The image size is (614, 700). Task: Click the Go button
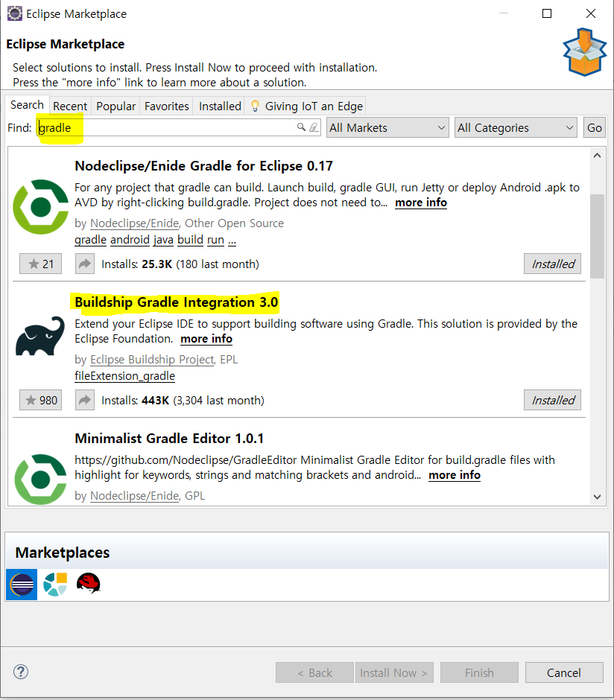click(595, 127)
